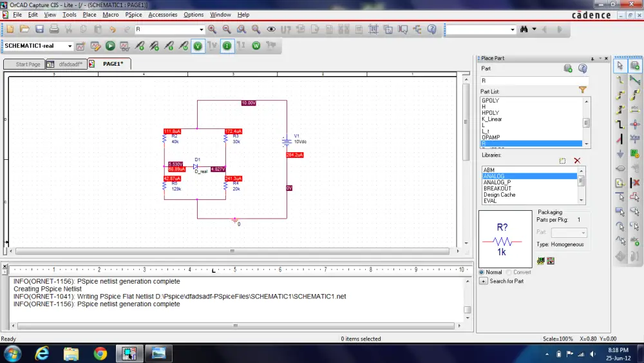644x363 pixels.
Task: Expand Search for Part section
Action: 484,281
